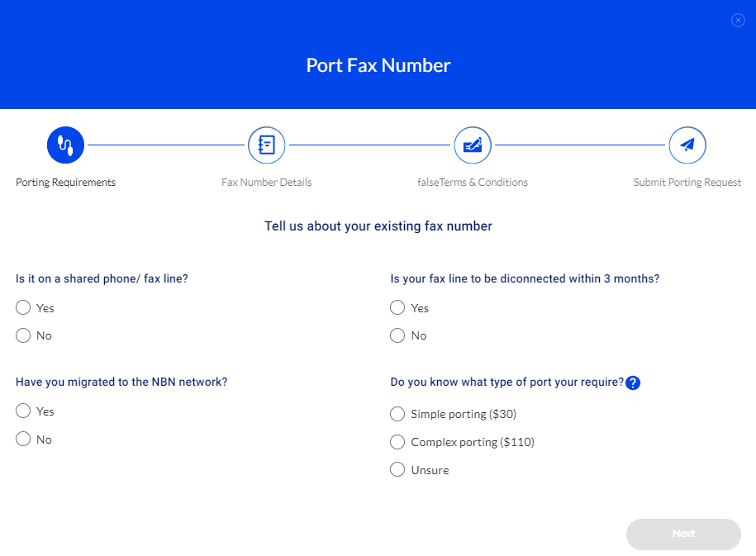Go to the Fax Number Details step label

pos(267,183)
